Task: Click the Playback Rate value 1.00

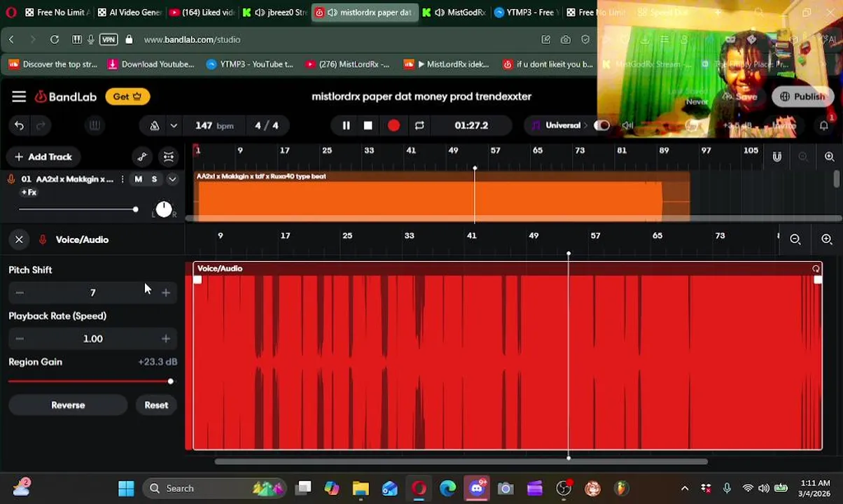Action: (x=92, y=339)
